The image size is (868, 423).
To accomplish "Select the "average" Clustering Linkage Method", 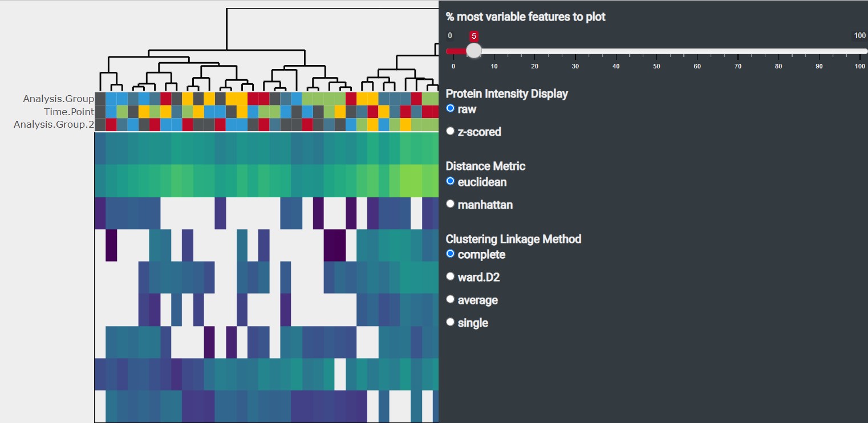I will 451,299.
